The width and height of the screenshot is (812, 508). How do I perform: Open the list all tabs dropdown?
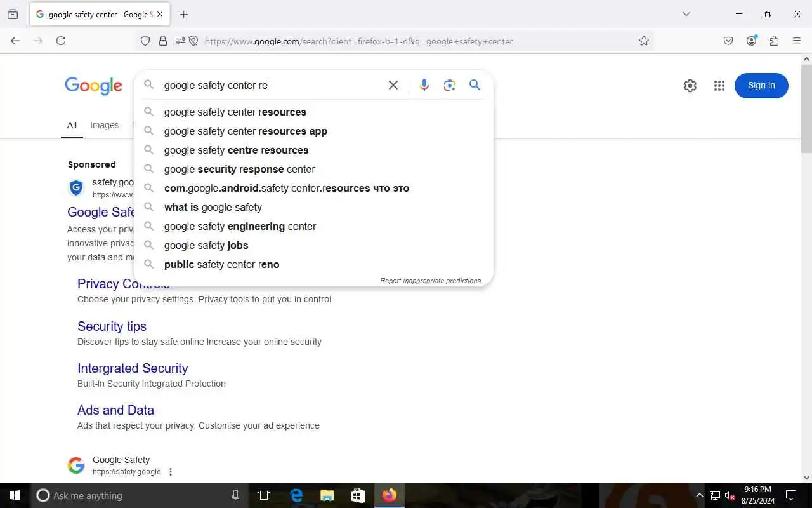click(x=686, y=14)
